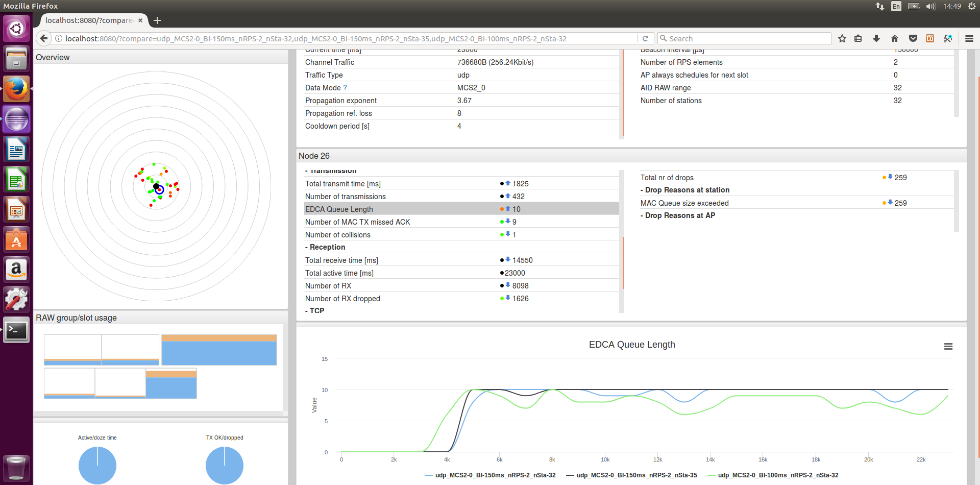Launch LibreOffice Writer from the dock
This screenshot has height=485, width=980.
tap(16, 150)
